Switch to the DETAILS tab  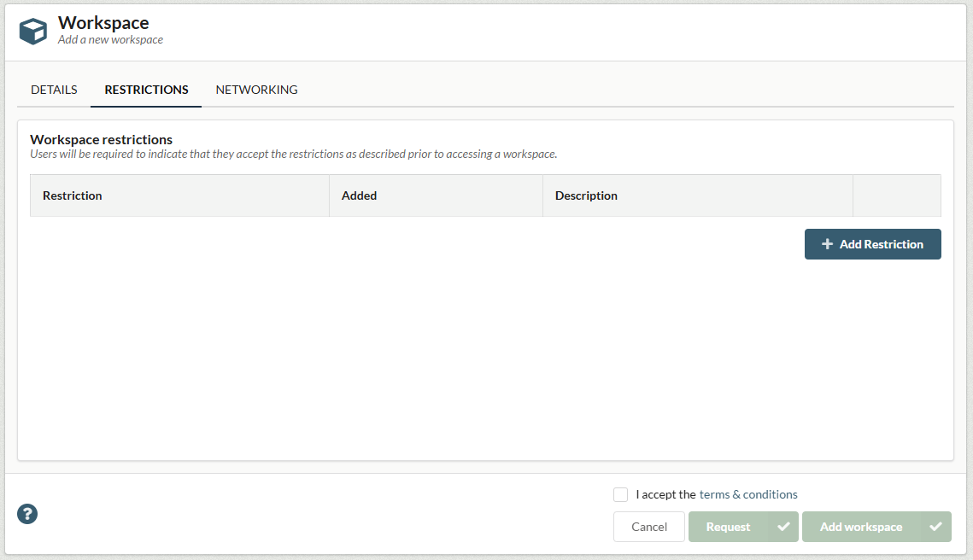coord(54,90)
